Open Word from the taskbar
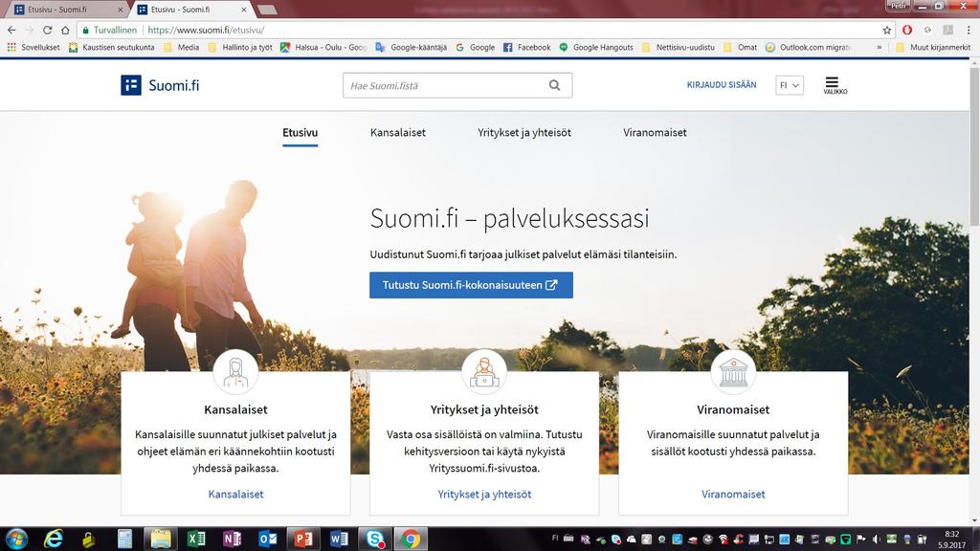Screen dimensions: 980x551 coord(339,539)
